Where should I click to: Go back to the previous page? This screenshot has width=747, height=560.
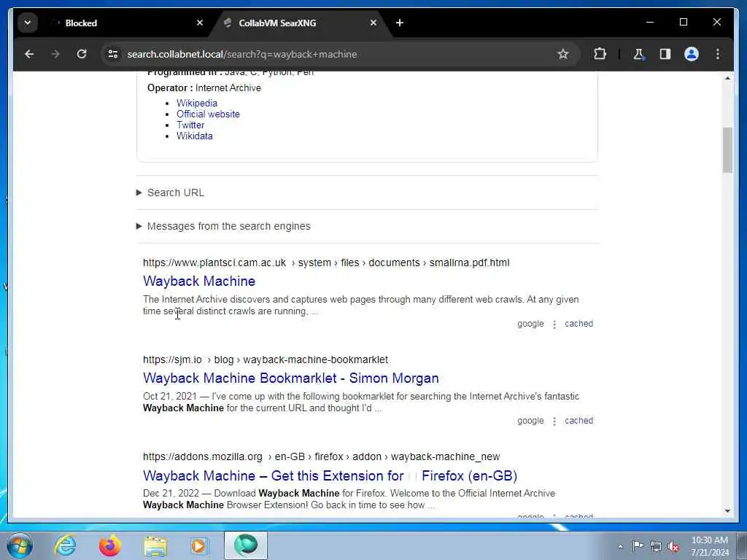coord(29,54)
